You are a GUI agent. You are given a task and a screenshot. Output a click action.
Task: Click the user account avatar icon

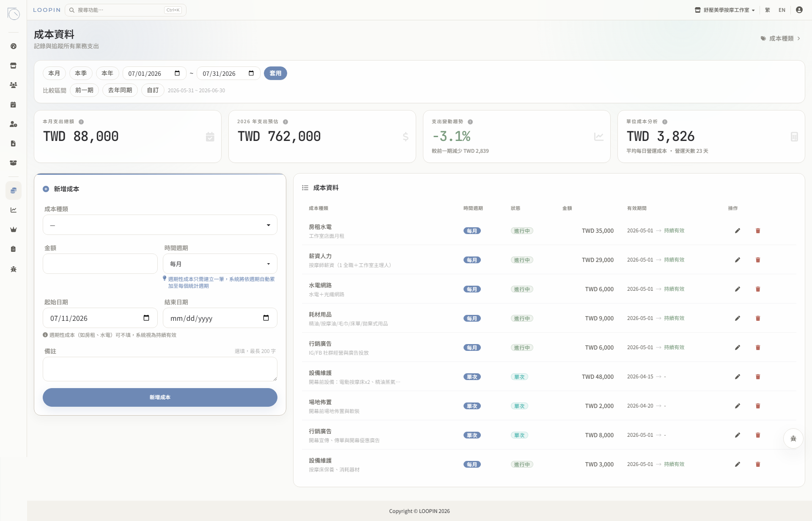(799, 10)
